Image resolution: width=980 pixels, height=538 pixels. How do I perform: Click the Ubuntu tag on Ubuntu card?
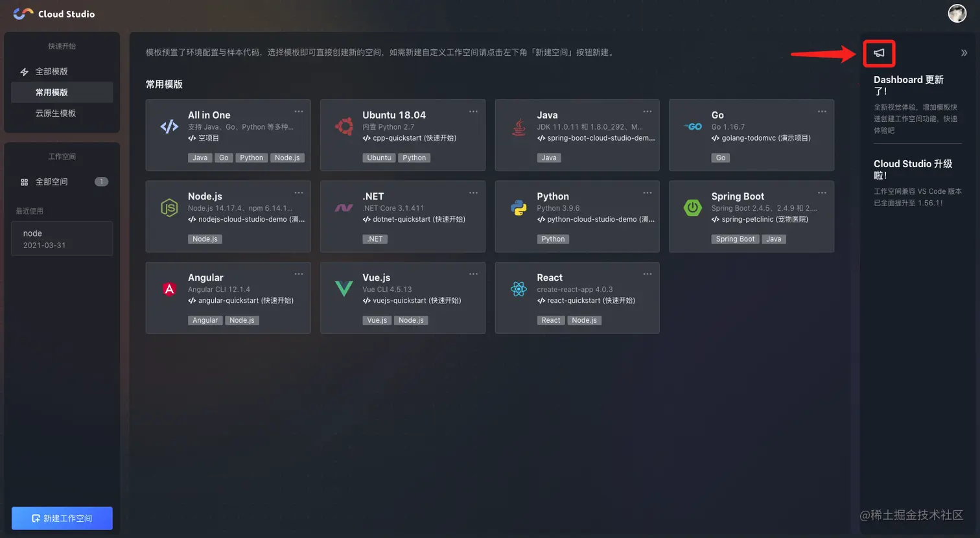[379, 158]
